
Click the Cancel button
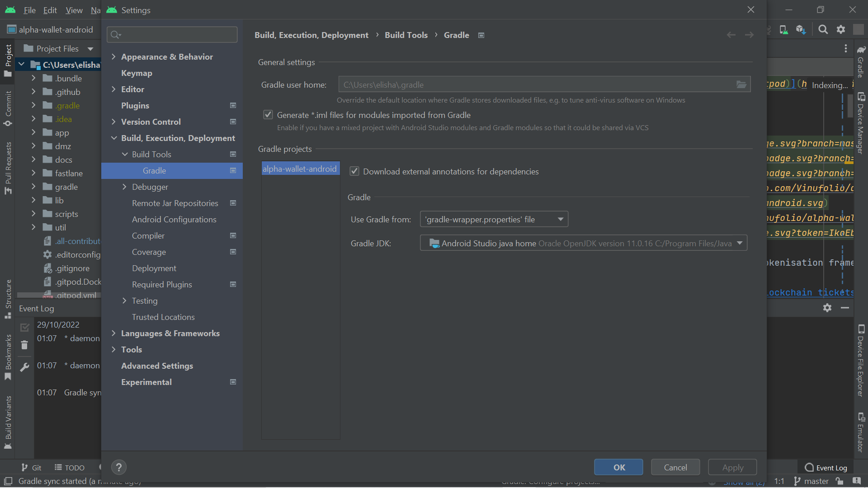(675, 467)
